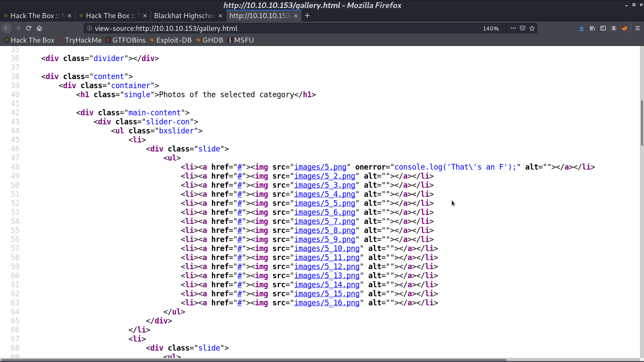Open the images/5_7.png link
This screenshot has width=644, height=362.
(x=325, y=222)
